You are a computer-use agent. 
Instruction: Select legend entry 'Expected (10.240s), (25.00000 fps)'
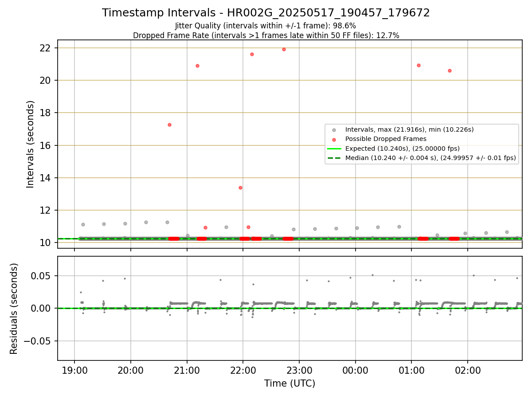(402, 149)
